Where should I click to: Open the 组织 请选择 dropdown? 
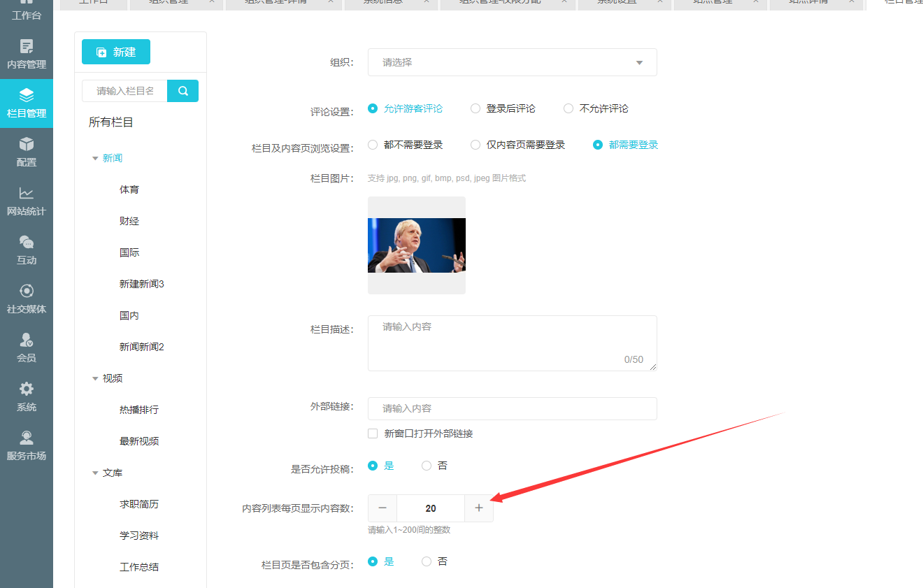pos(513,62)
